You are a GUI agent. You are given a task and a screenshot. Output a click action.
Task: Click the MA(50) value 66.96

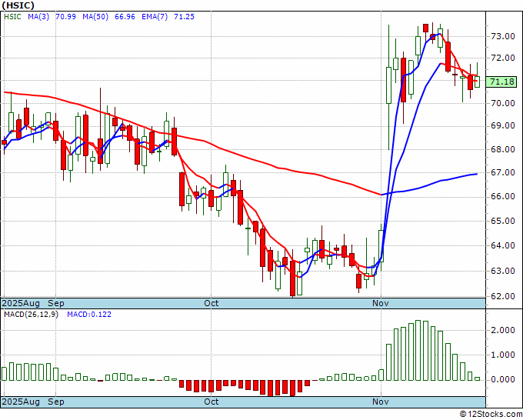[125, 17]
